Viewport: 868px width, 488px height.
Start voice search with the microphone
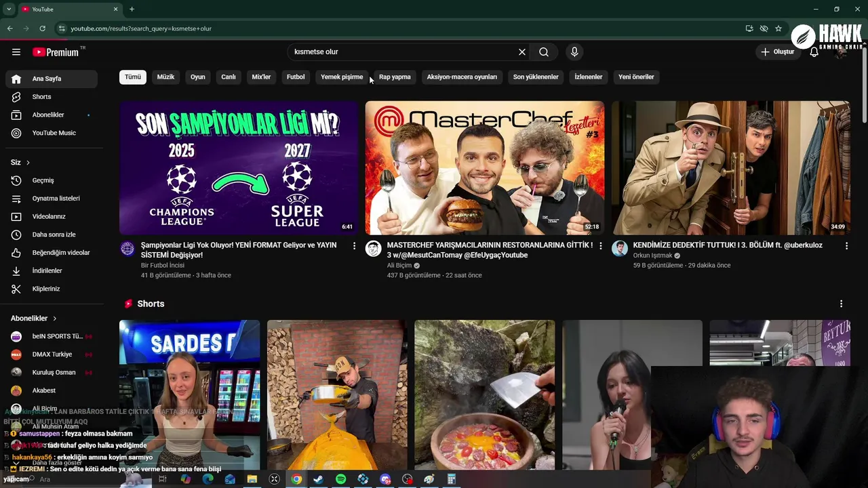click(x=574, y=52)
